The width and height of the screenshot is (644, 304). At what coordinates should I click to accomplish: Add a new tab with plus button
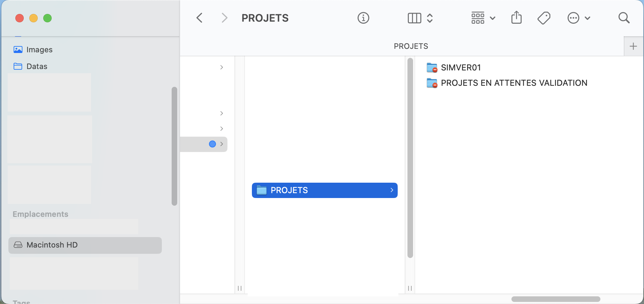(633, 46)
